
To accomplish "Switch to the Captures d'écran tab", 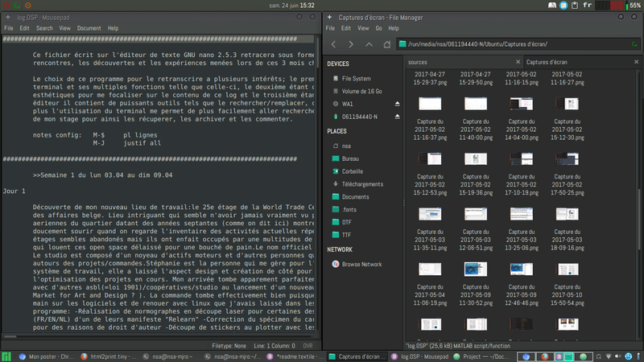I will pyautogui.click(x=547, y=62).
